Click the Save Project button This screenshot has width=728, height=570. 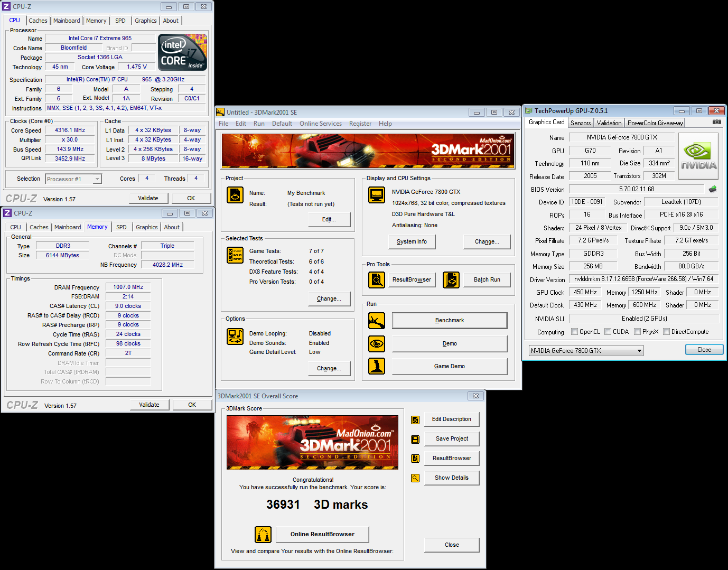point(452,438)
